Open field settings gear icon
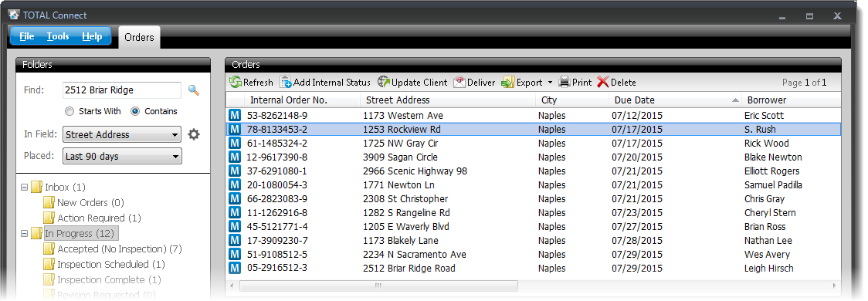 (x=194, y=134)
